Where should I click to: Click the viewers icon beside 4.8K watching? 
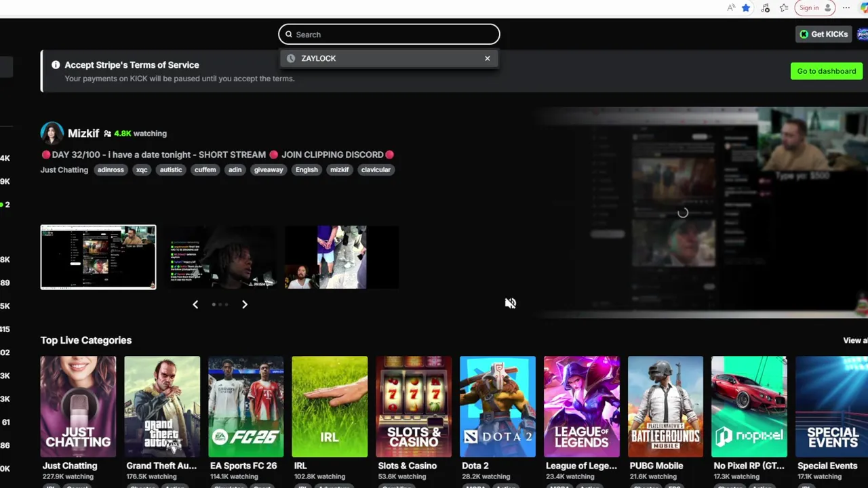tap(107, 134)
